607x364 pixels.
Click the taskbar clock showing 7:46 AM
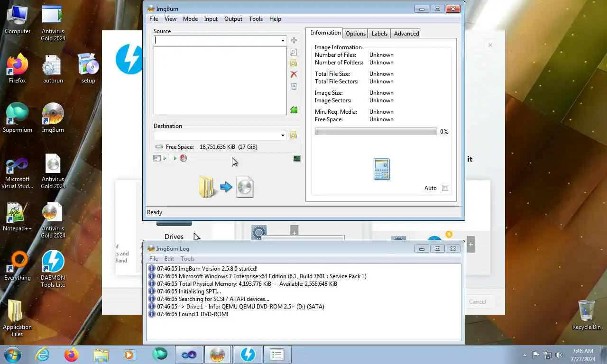point(583,355)
